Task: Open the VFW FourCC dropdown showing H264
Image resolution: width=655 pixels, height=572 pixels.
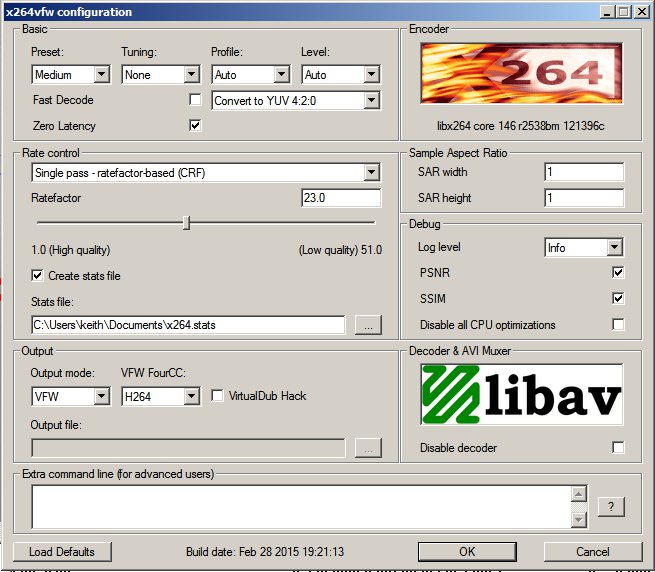Action: 161,396
